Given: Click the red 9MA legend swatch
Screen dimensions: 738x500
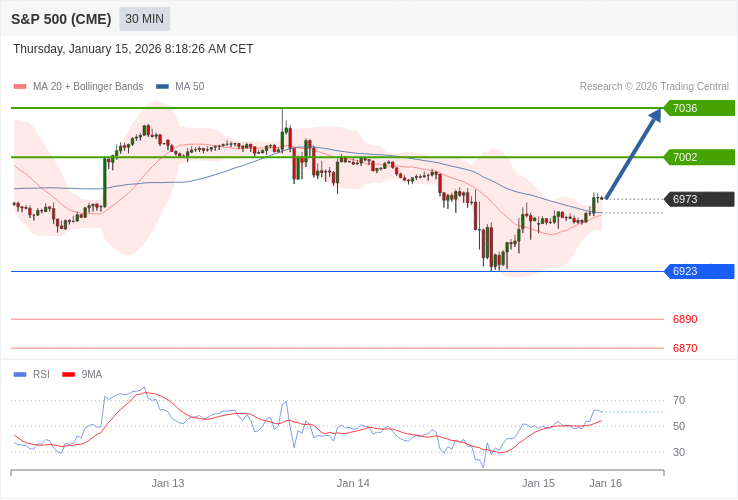Looking at the screenshot, I should [69, 375].
